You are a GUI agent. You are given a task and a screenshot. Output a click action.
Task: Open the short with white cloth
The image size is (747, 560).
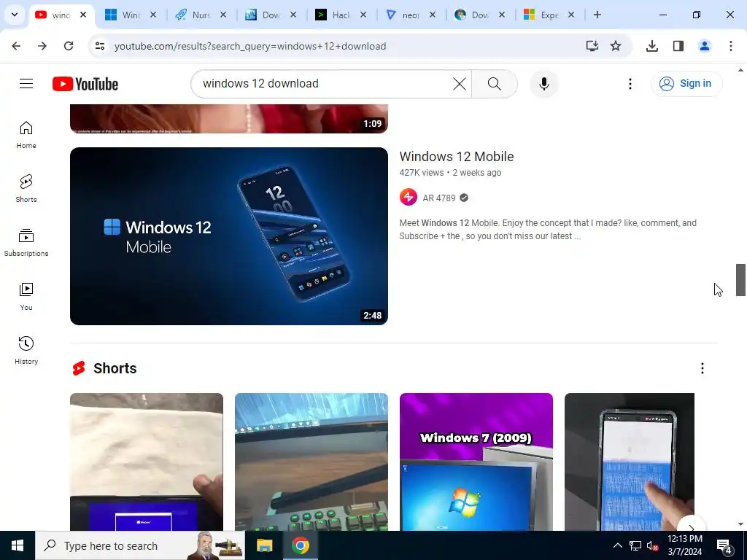tap(146, 462)
